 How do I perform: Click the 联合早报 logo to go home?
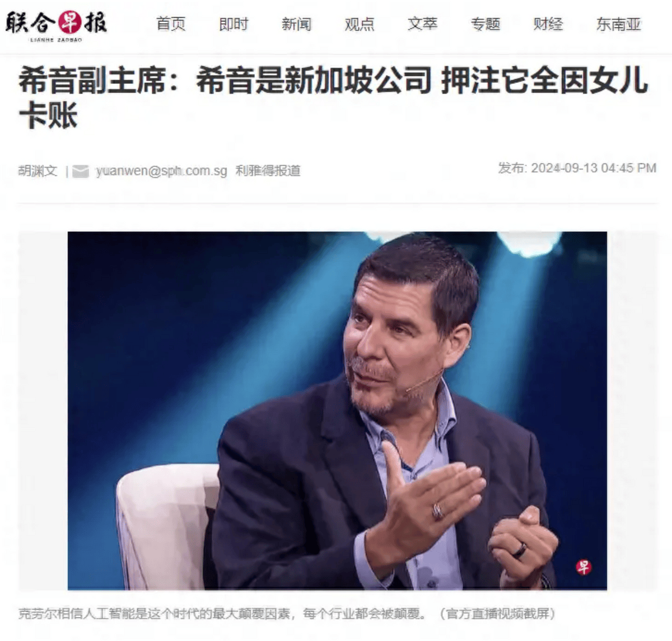pyautogui.click(x=56, y=26)
